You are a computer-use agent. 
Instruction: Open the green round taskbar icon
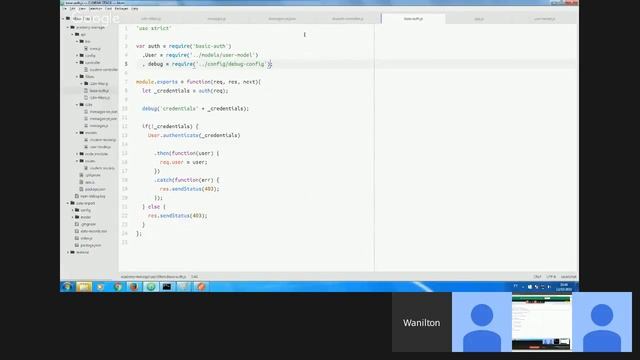(151, 287)
